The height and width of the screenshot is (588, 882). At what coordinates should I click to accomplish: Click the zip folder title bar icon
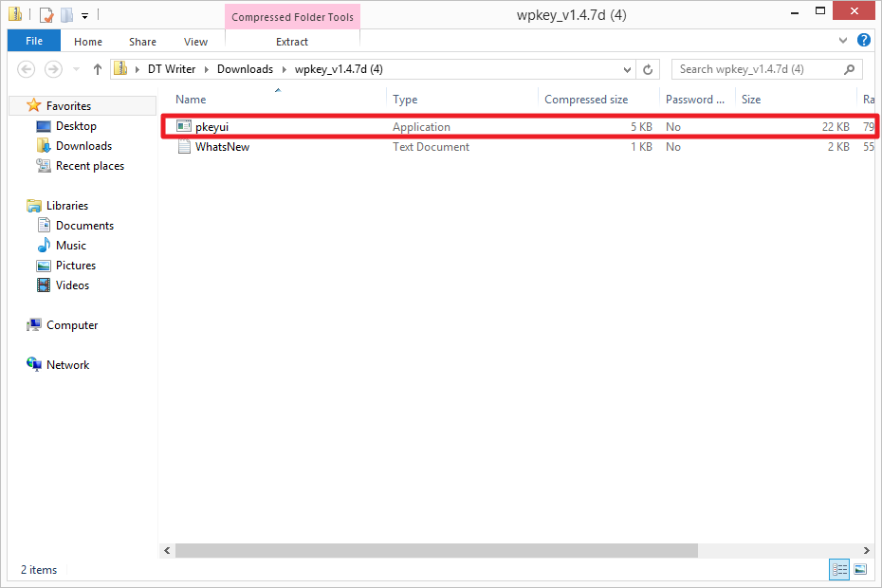tap(15, 14)
